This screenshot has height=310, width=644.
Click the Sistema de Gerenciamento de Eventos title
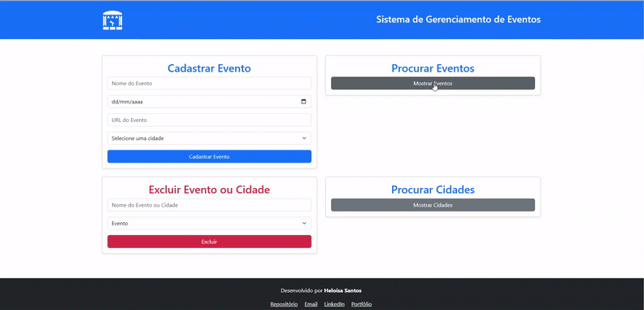click(x=459, y=20)
